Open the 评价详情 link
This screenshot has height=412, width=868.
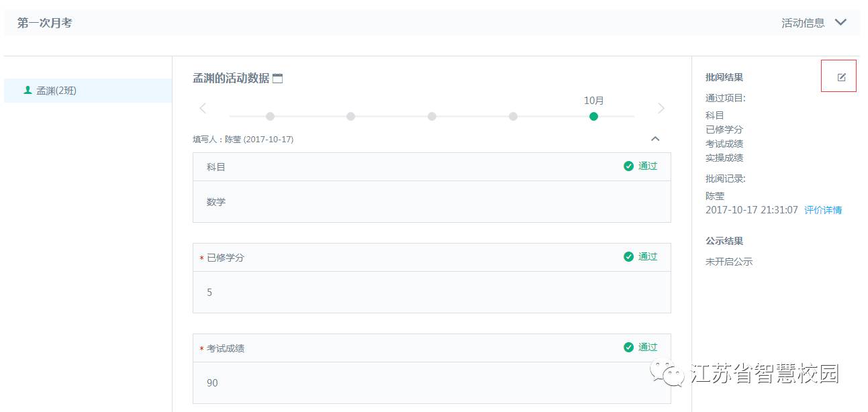point(823,210)
